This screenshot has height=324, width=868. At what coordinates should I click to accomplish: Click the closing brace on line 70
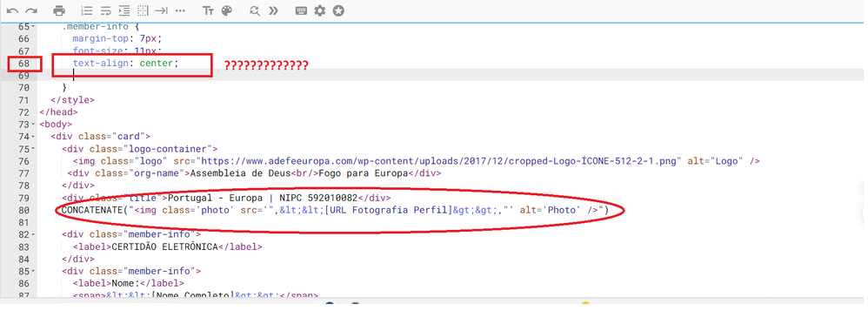(x=64, y=88)
